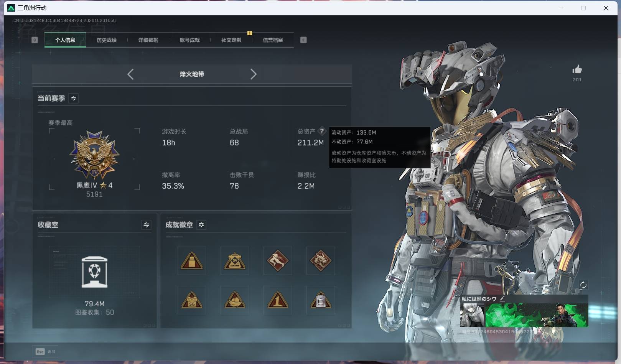Click the collection room display case thumbnail
Image resolution: width=621 pixels, height=364 pixels.
(95, 272)
